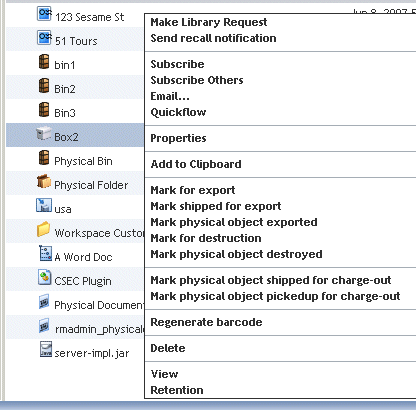Select Send recall notification
Viewport: 416px width, 410px height.
point(213,38)
